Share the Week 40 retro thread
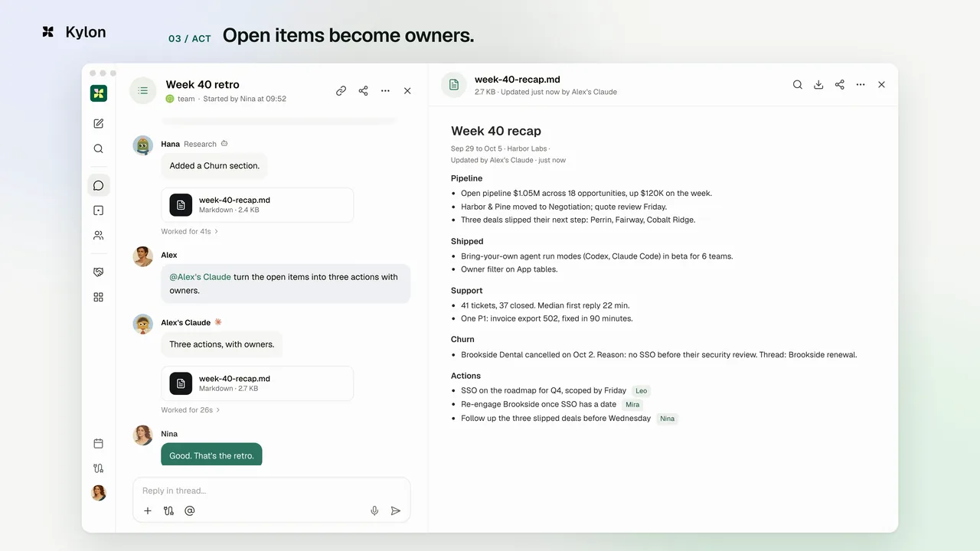Image resolution: width=980 pixels, height=551 pixels. pos(363,90)
